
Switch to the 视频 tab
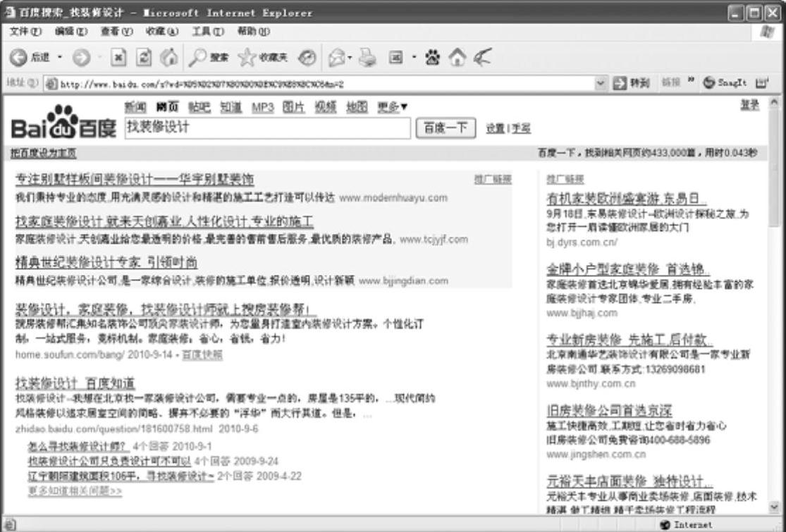point(326,106)
